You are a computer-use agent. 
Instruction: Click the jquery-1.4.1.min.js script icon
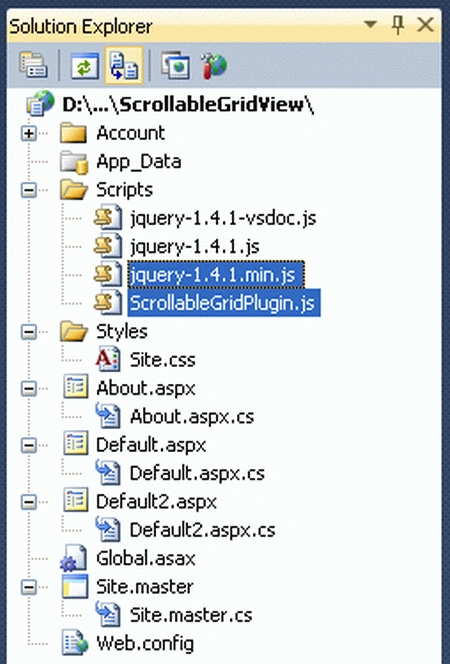(108, 274)
